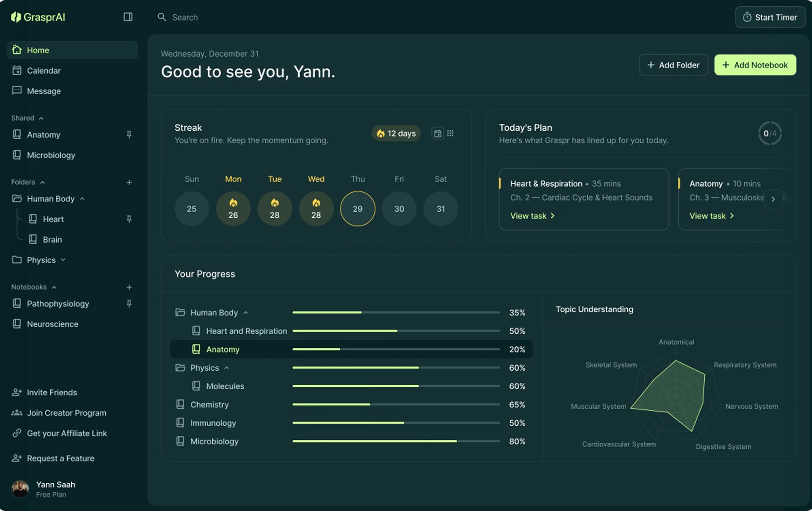The height and width of the screenshot is (511, 812).
Task: Click Microbiology 80% progress bar
Action: pos(396,441)
